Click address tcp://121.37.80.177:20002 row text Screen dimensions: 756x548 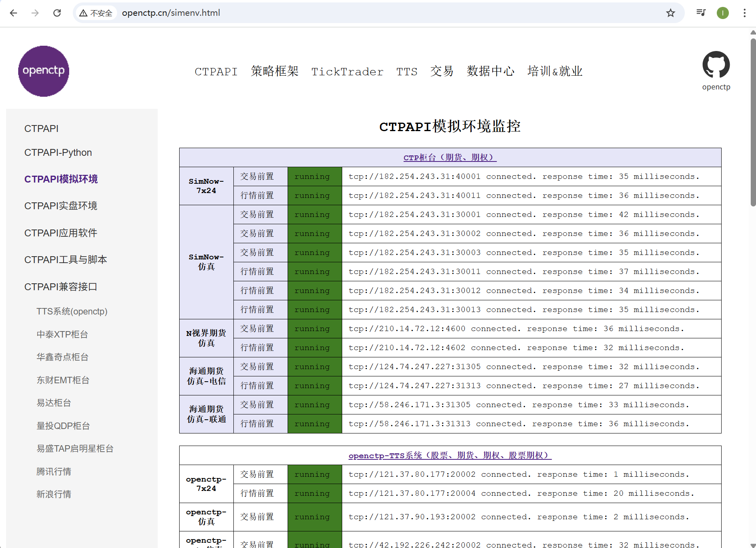[519, 474]
